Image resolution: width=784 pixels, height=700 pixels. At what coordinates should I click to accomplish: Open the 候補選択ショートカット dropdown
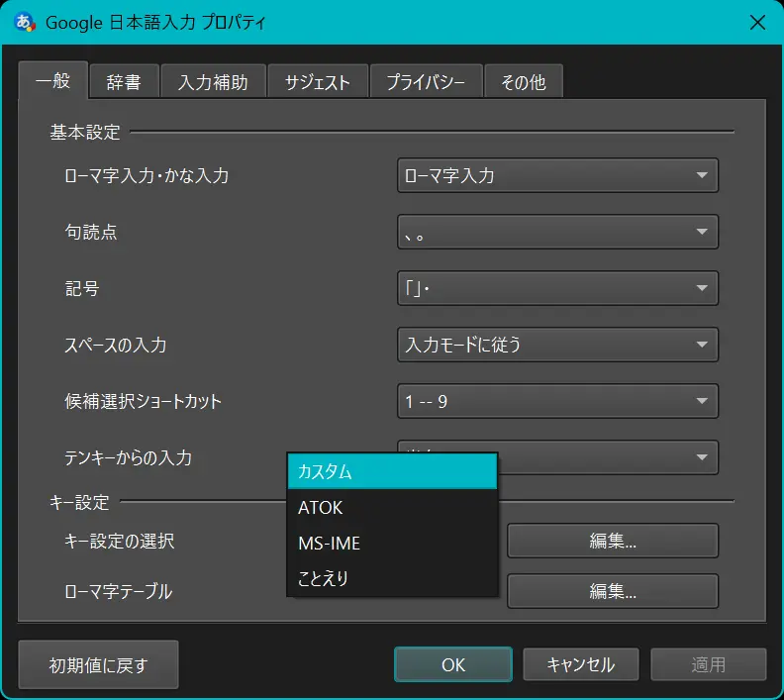pyautogui.click(x=557, y=402)
